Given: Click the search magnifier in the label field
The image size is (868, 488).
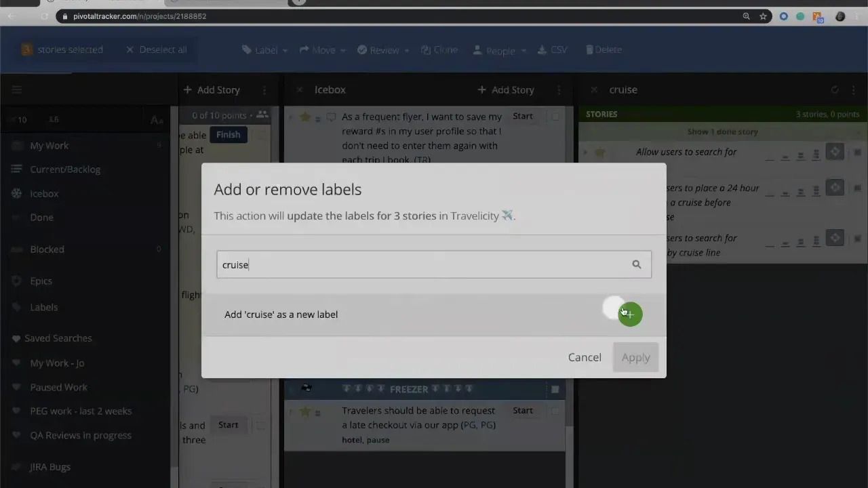Looking at the screenshot, I should tap(636, 264).
